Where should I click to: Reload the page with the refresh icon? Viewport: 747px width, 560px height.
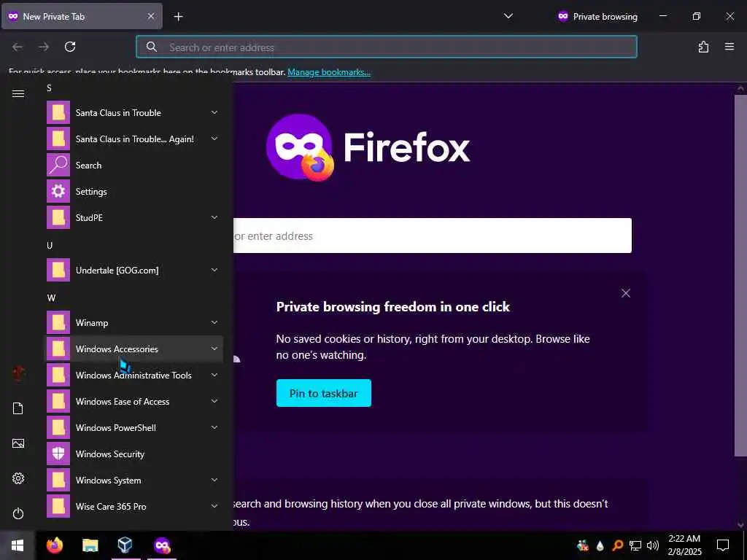click(70, 47)
